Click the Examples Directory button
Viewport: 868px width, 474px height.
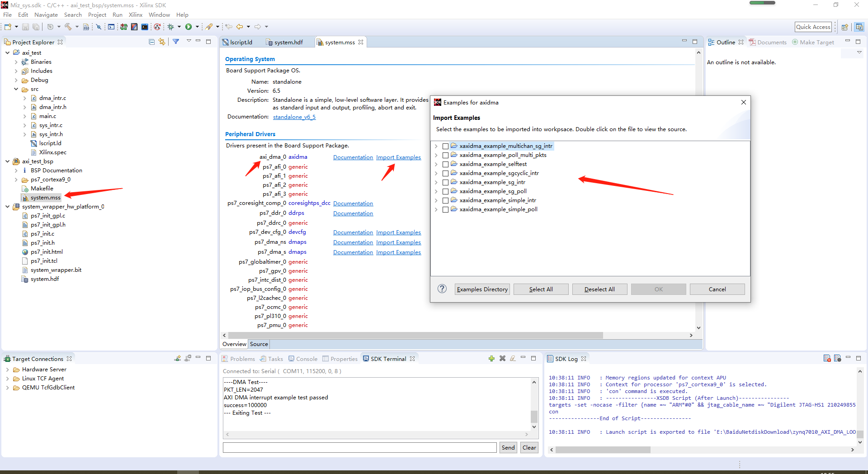482,289
